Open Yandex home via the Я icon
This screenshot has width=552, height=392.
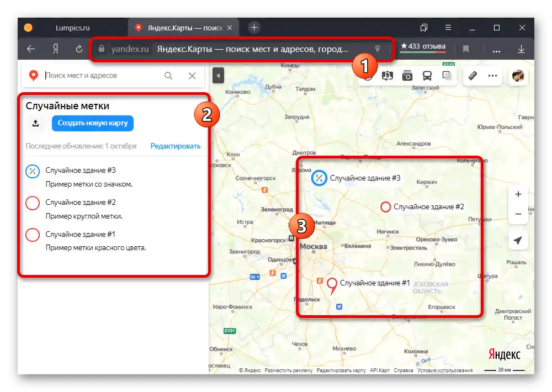(x=55, y=49)
